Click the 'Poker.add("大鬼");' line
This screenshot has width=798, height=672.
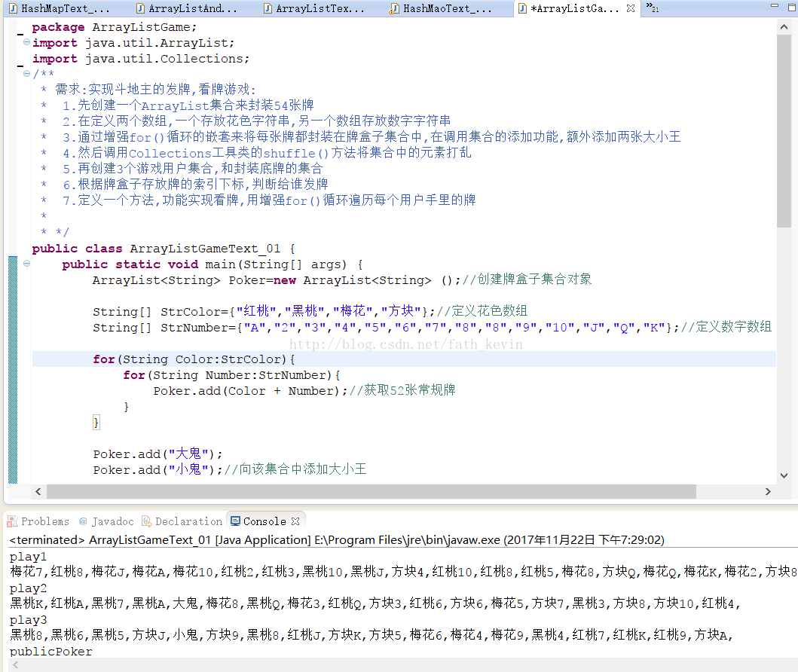pos(157,454)
